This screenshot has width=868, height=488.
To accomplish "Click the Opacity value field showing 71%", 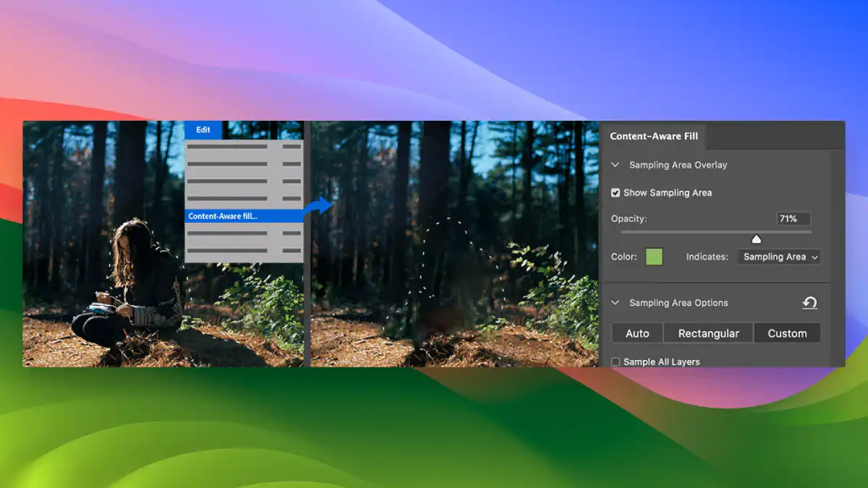I will point(793,218).
